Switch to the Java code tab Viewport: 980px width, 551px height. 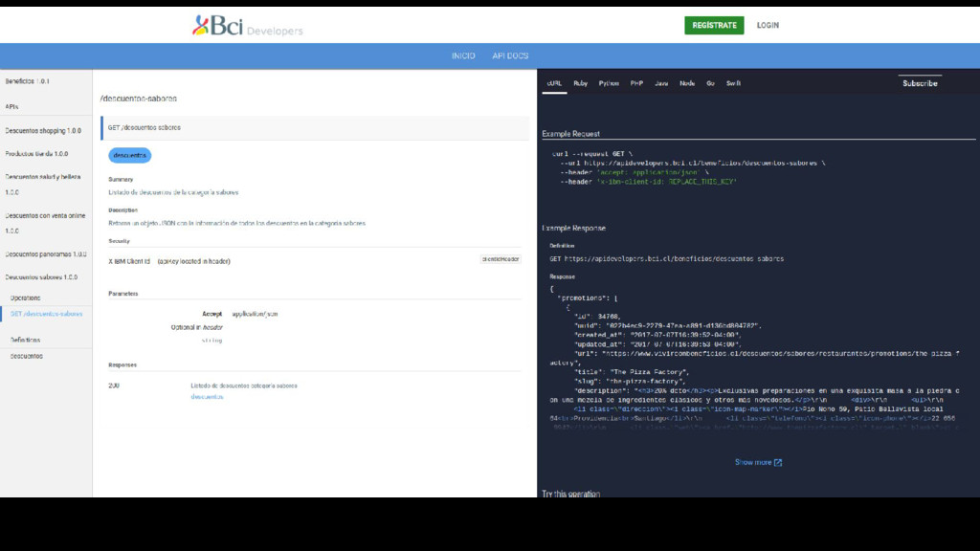pos(661,83)
